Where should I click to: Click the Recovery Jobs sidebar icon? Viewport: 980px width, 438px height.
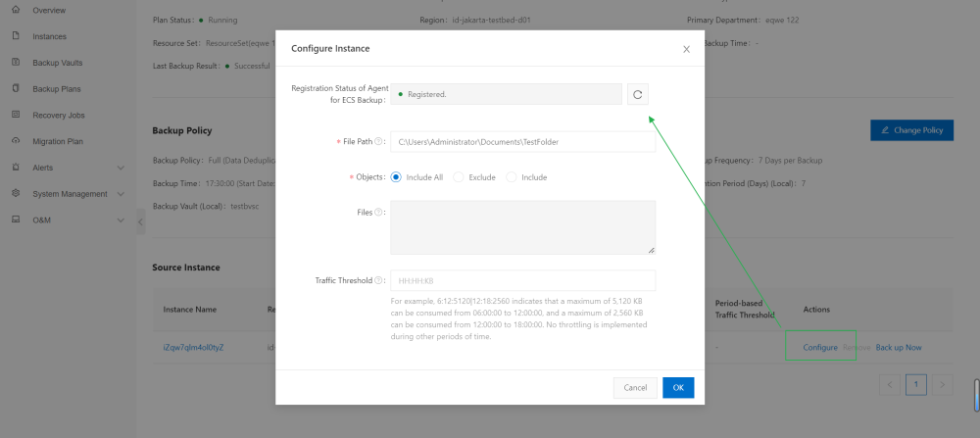coord(16,115)
